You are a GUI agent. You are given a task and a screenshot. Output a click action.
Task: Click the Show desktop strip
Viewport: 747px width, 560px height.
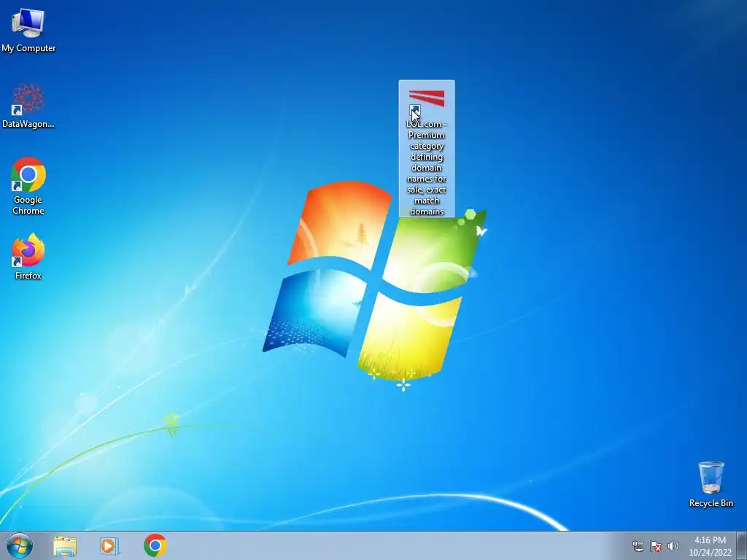tap(742, 545)
